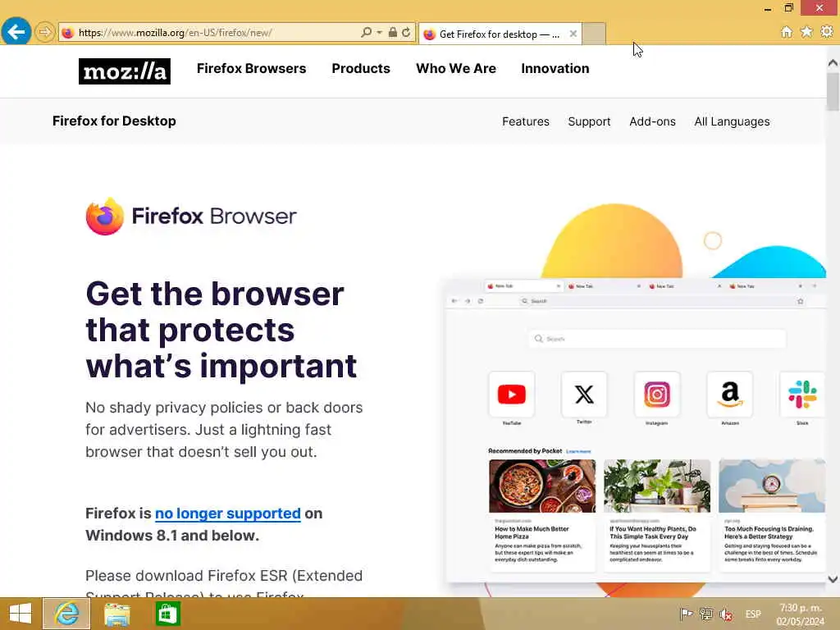Click the scrollbar up arrow
This screenshot has height=630, width=840.
click(x=833, y=63)
